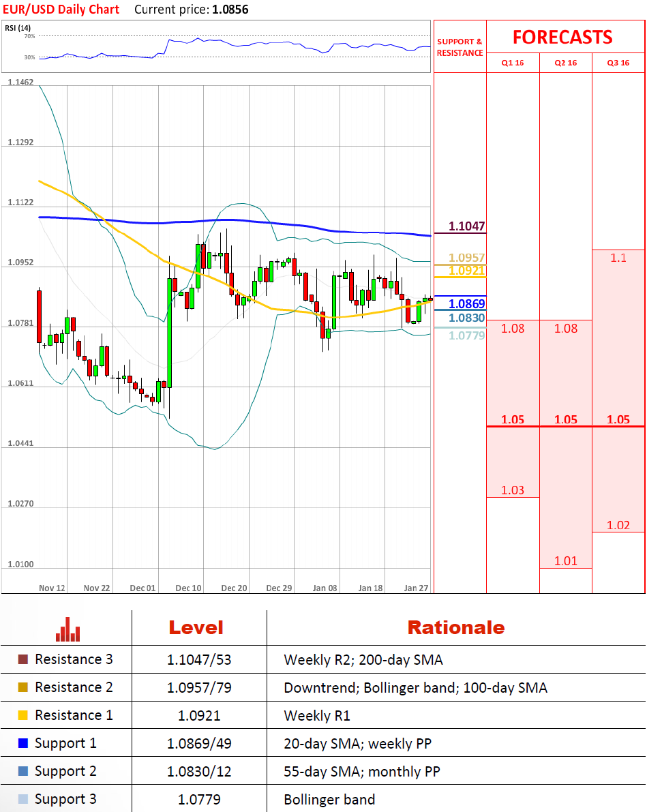Click the Q3 16 lower forecast 1.02
The width and height of the screenshot is (647, 812).
(x=618, y=525)
